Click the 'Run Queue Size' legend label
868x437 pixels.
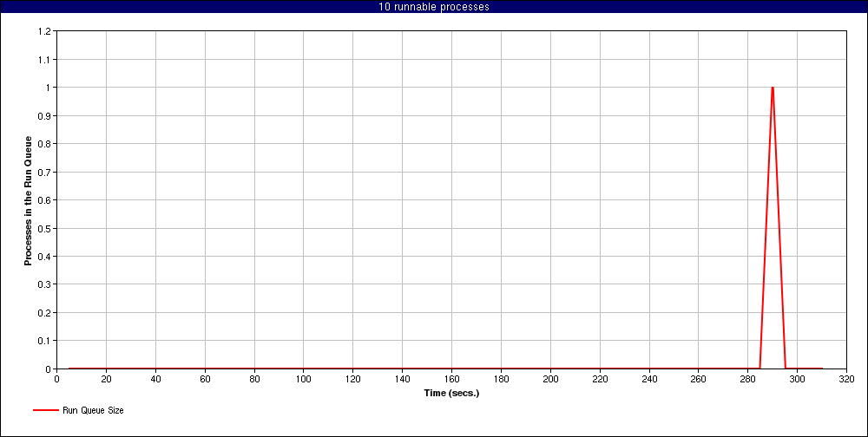pos(93,410)
